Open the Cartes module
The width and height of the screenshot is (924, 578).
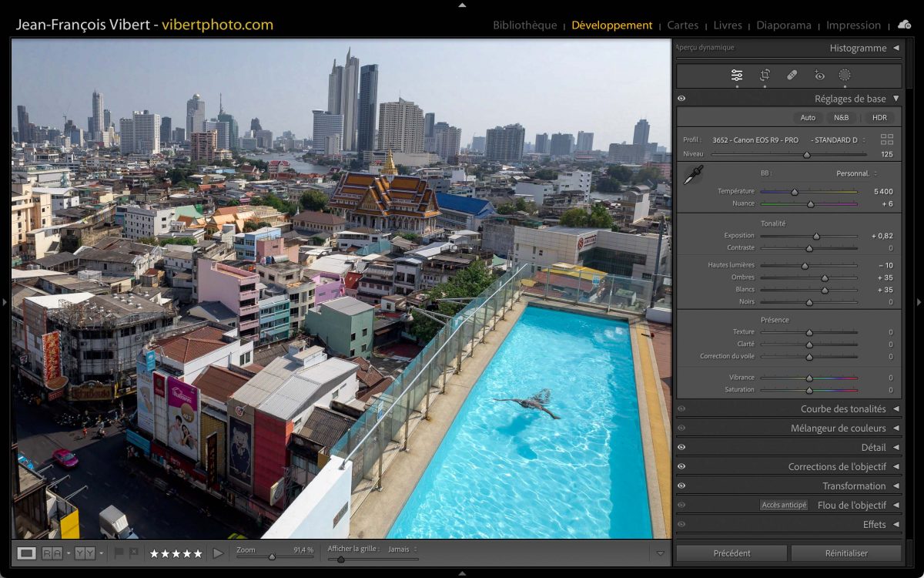pyautogui.click(x=683, y=25)
